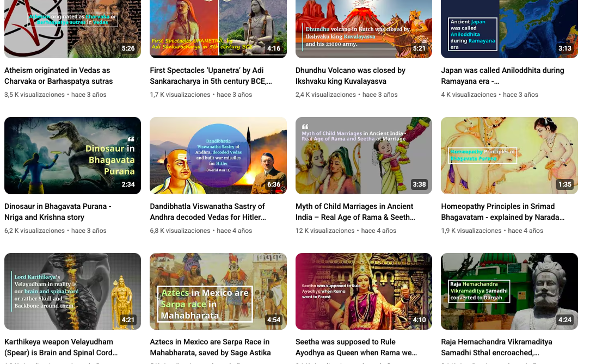Open 'Homeopathy Principles in Srimad Bhagavatam' title
This screenshot has width=590, height=364.
[x=503, y=212]
